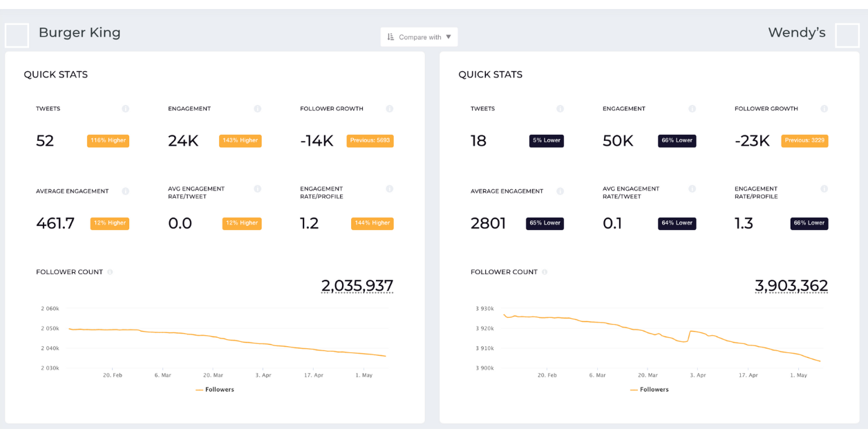Click the Previous: 3229 badge
This screenshot has height=438, width=868.
tap(805, 141)
